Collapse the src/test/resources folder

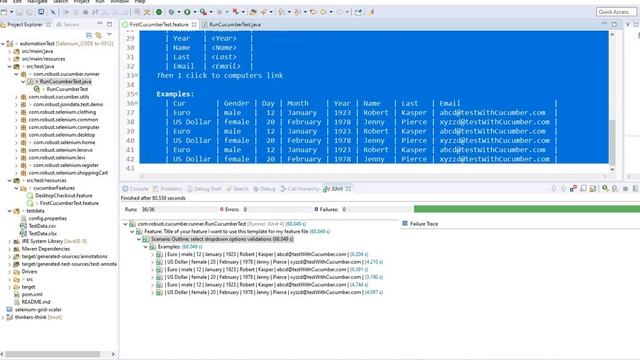[x=9, y=180]
